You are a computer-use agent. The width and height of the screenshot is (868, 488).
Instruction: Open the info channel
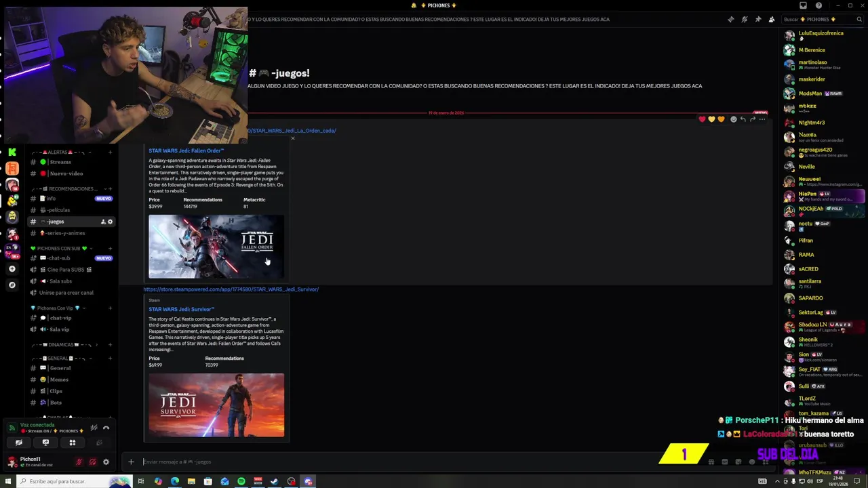[71, 199]
